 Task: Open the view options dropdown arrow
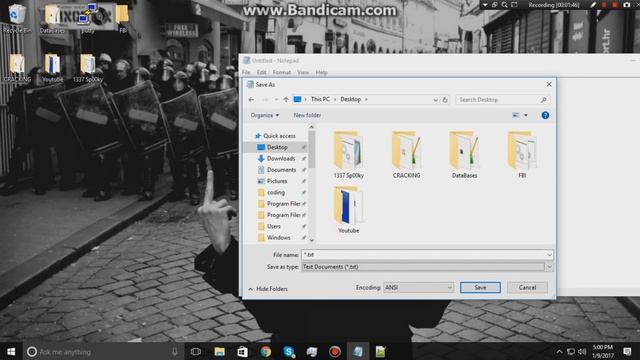[x=526, y=116]
